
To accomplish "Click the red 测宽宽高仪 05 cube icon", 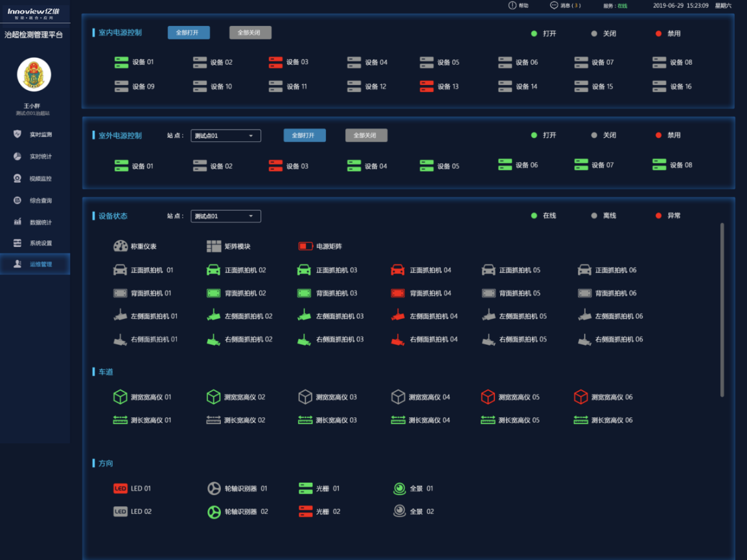I will [x=488, y=397].
